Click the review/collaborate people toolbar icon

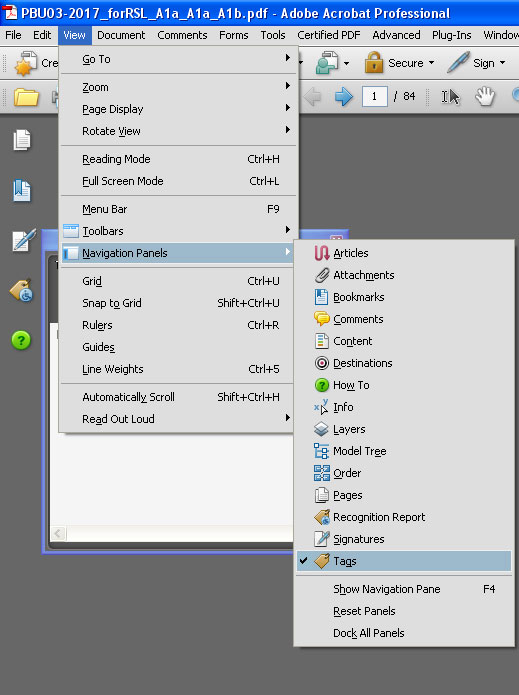click(x=327, y=63)
